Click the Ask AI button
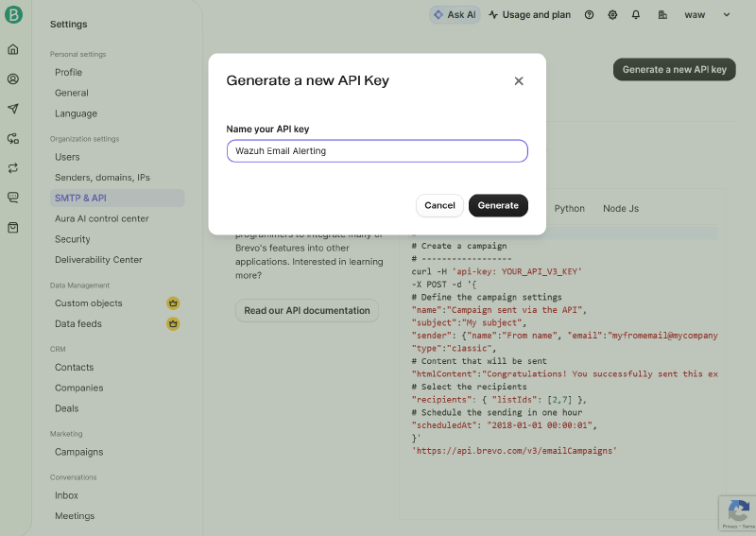 coord(455,15)
